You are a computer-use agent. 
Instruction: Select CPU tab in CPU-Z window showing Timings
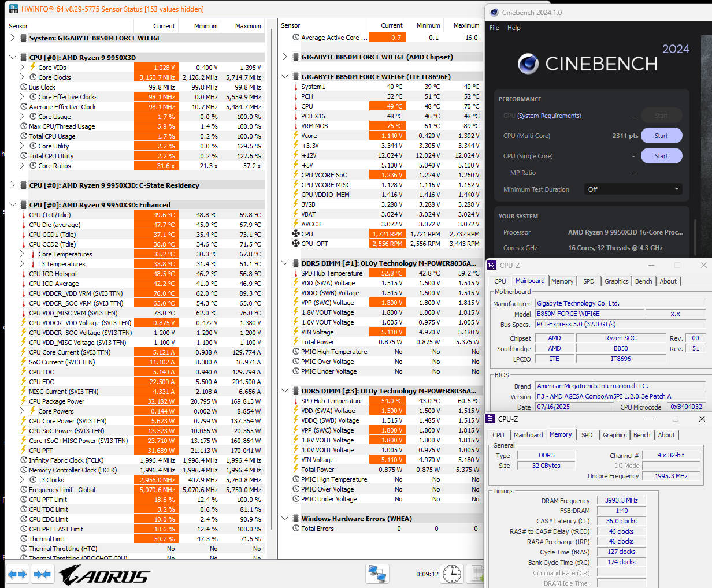(x=498, y=435)
